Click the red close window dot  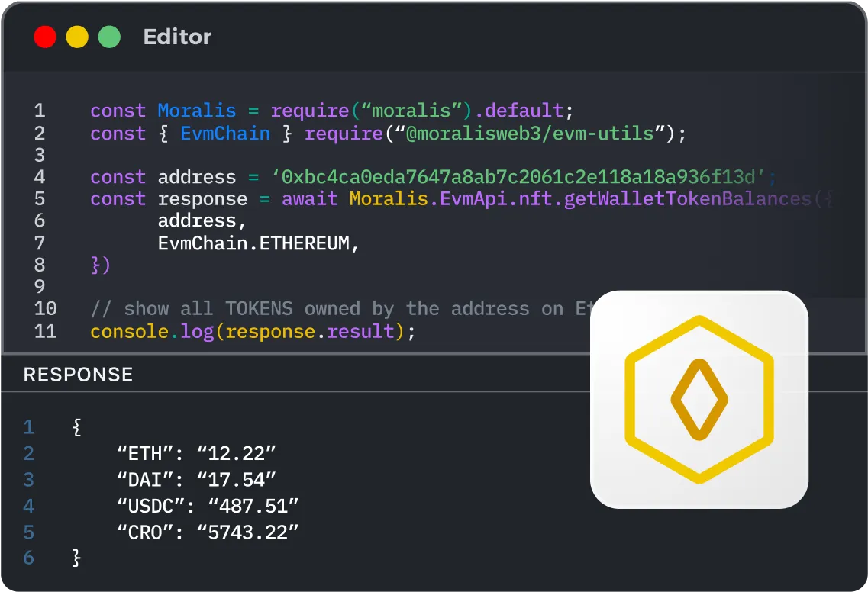[x=45, y=37]
